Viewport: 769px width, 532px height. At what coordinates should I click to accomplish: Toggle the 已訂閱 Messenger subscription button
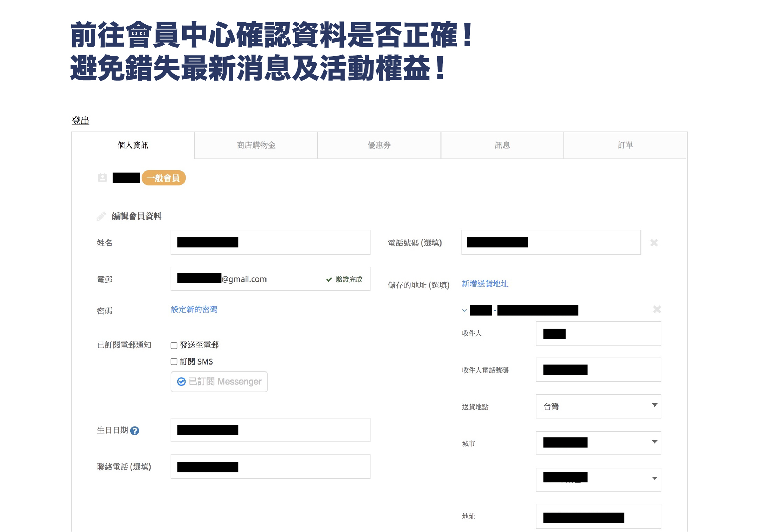coord(219,381)
